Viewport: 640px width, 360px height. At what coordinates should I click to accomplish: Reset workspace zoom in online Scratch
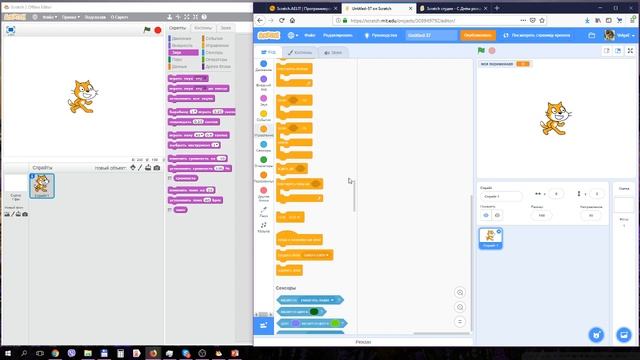click(460, 322)
